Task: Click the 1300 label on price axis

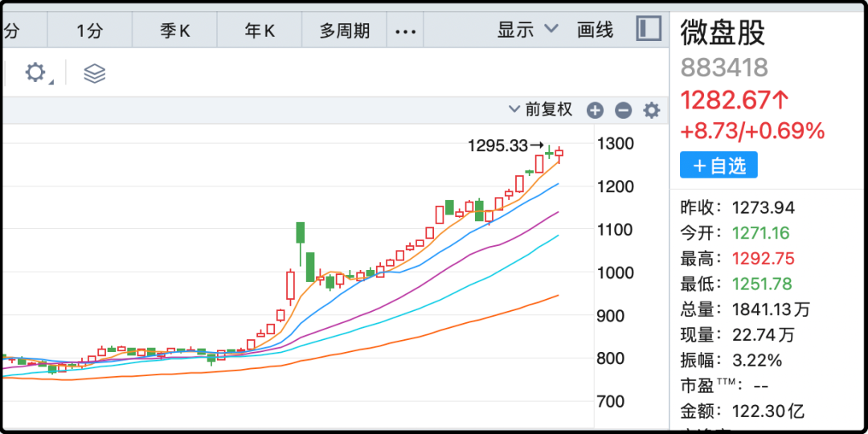Action: pos(616,144)
